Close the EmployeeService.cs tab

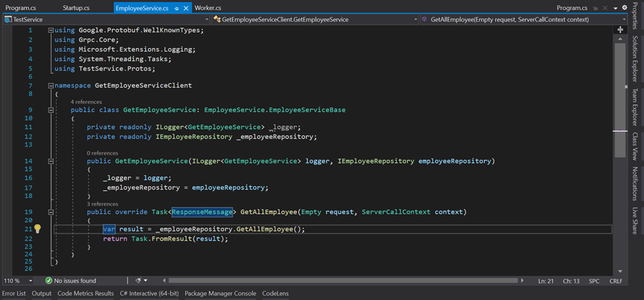coord(186,8)
